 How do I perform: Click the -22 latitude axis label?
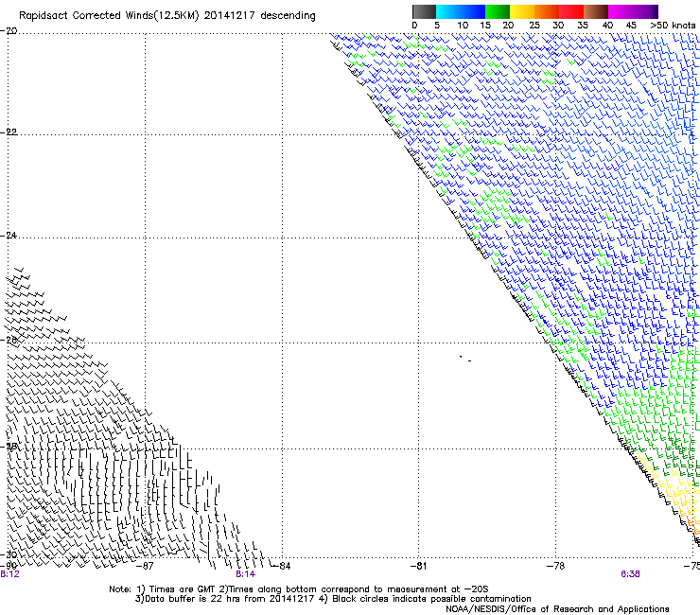9,132
